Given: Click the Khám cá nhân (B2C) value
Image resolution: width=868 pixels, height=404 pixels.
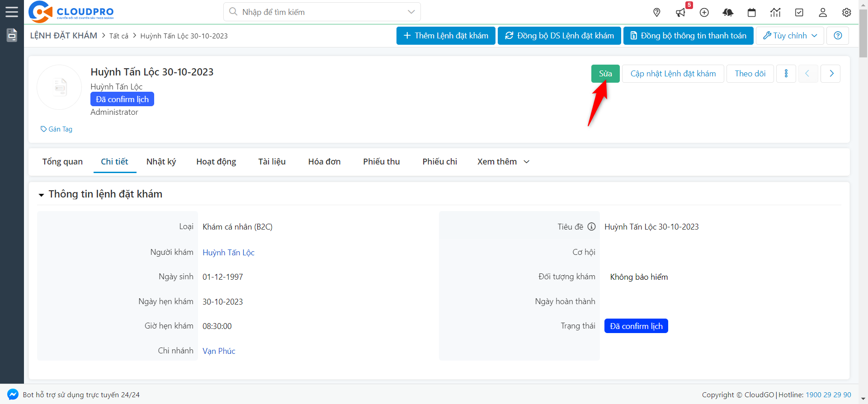Looking at the screenshot, I should pos(237,227).
